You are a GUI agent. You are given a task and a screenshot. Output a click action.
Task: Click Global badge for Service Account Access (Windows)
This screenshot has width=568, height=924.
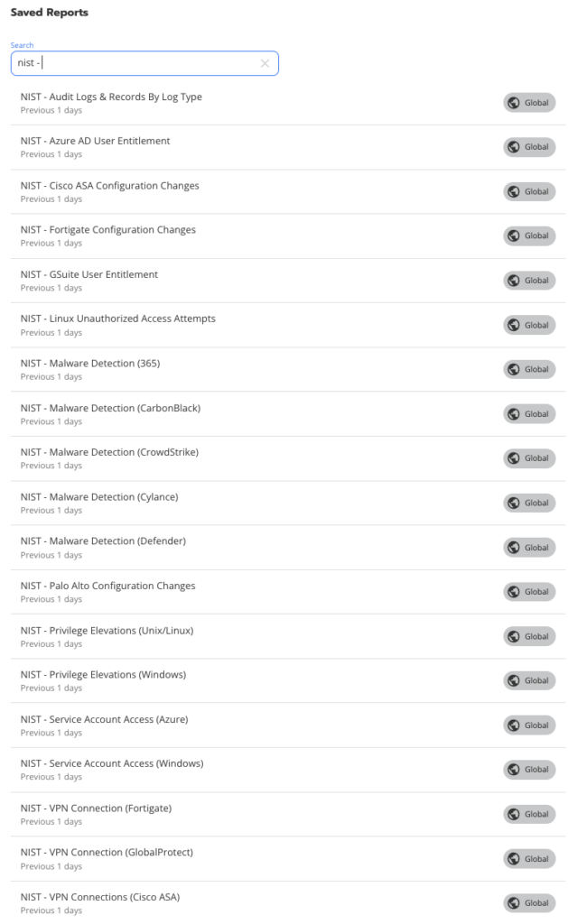(529, 770)
